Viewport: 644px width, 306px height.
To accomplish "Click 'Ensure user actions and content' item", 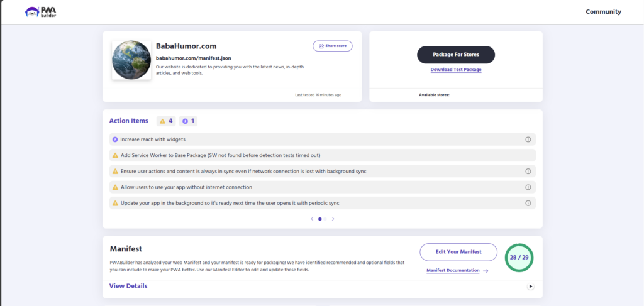I will pyautogui.click(x=323, y=171).
